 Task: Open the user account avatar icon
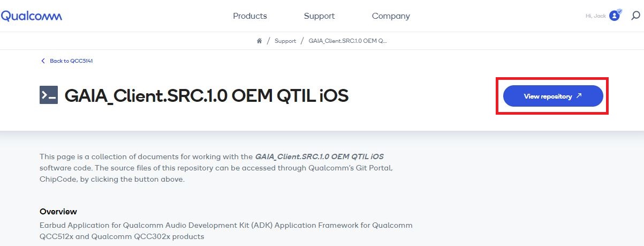pyautogui.click(x=615, y=16)
